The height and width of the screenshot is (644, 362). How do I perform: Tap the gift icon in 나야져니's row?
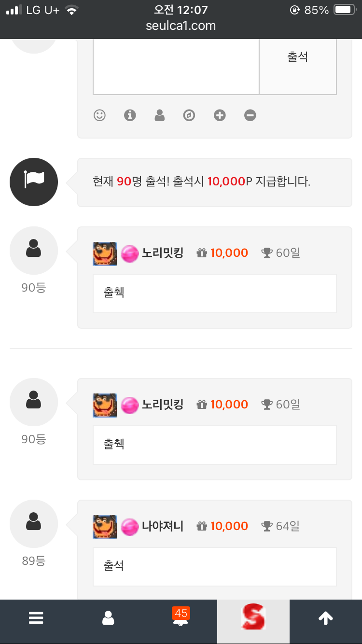pyautogui.click(x=202, y=526)
